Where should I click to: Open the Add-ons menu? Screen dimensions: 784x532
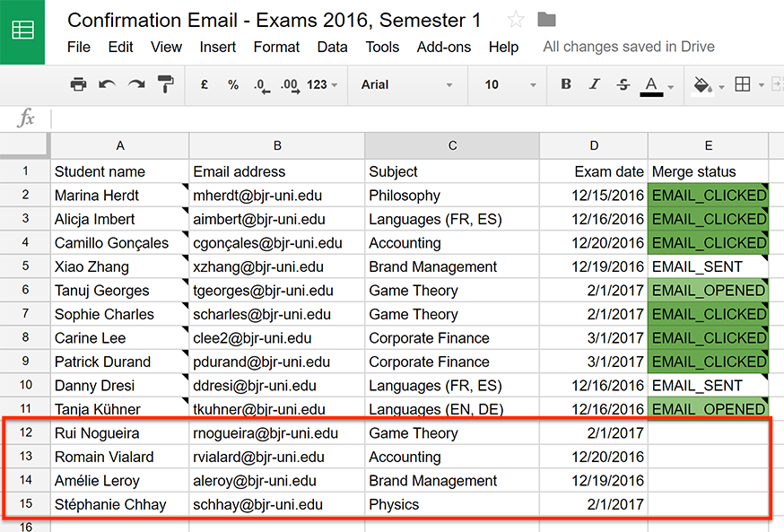tap(444, 47)
